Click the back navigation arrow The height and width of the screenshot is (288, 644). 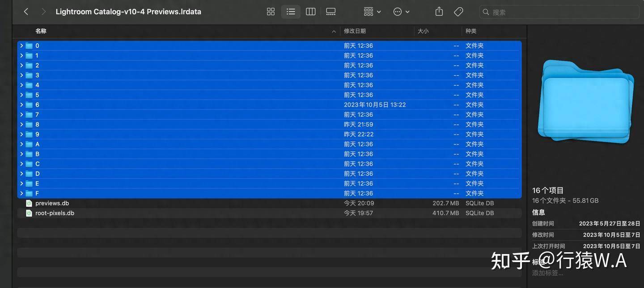26,12
